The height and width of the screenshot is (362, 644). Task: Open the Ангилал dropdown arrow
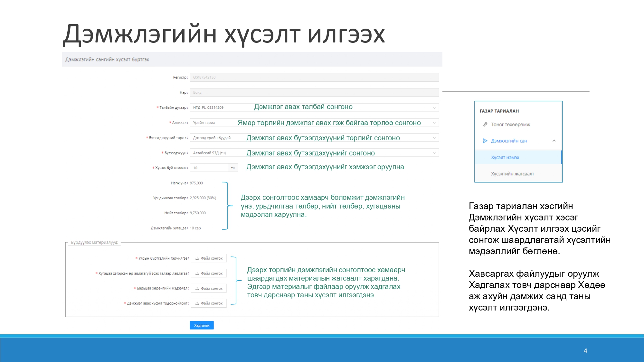[x=434, y=123]
